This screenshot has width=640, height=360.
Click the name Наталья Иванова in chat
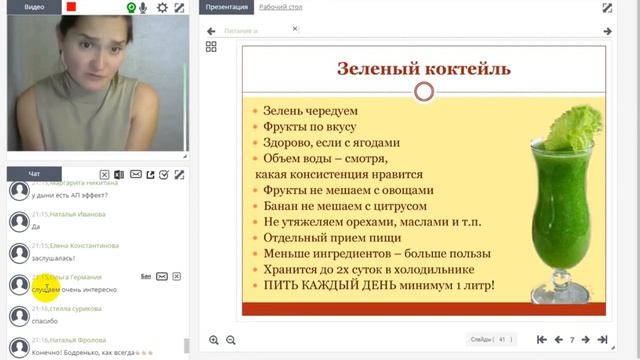[x=78, y=214]
